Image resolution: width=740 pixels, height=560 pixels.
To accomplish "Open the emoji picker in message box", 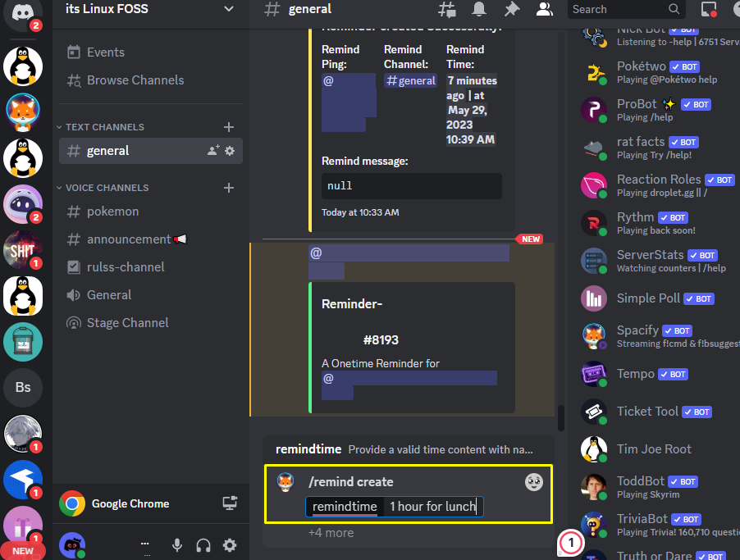I will point(534,482).
